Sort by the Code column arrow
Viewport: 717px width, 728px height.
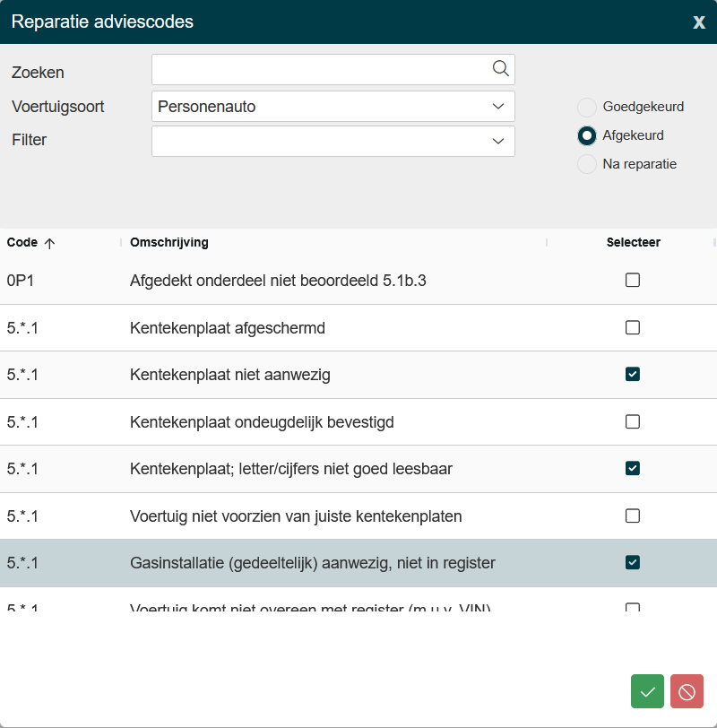[x=49, y=243]
